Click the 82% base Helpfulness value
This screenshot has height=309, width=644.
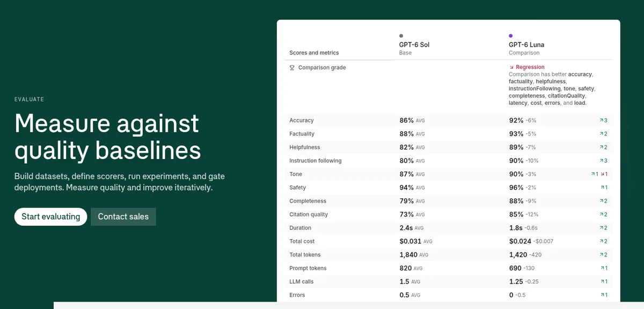pyautogui.click(x=407, y=147)
